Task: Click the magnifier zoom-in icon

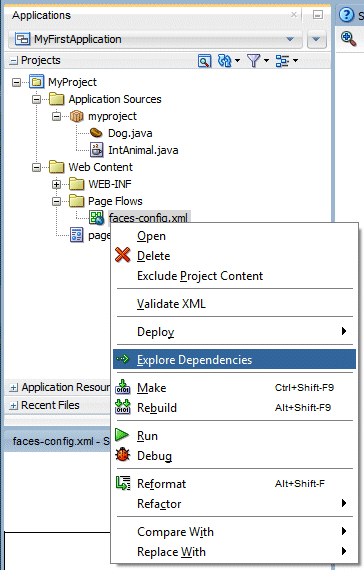Action: click(x=348, y=39)
